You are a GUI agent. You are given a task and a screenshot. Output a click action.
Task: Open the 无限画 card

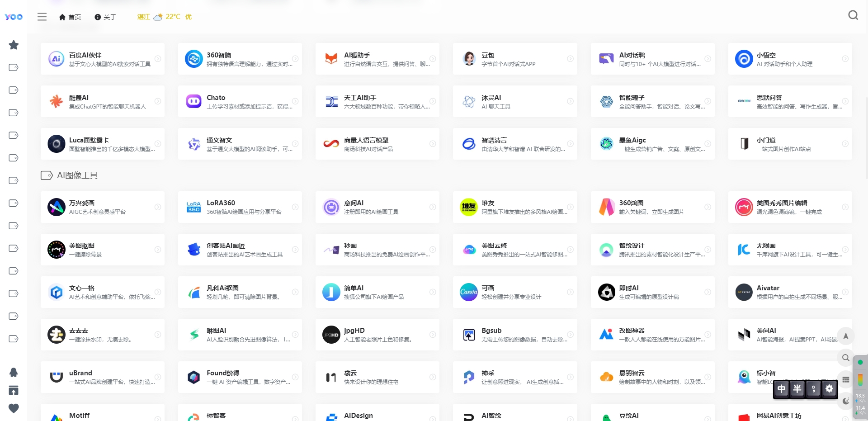[790, 250]
